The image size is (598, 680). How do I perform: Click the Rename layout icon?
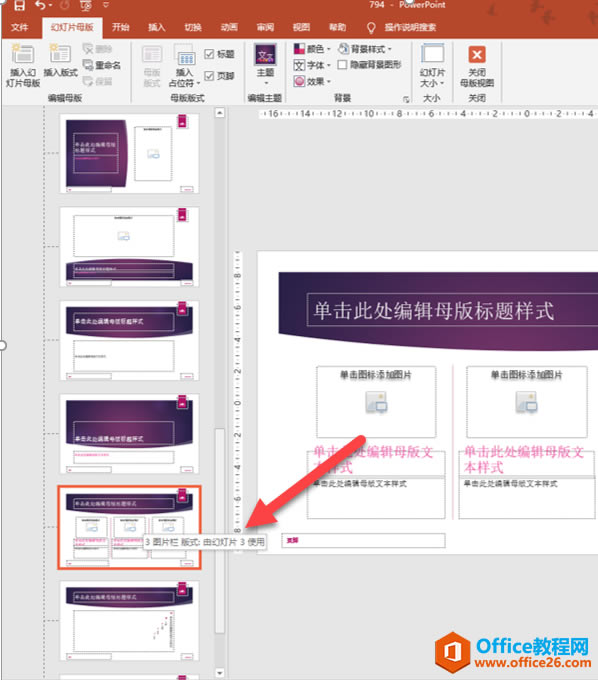point(88,65)
